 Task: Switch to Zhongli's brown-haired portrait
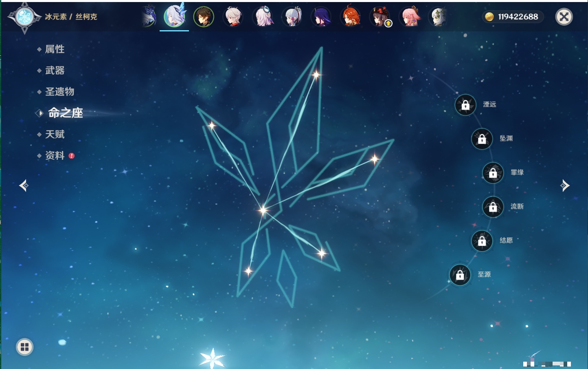coord(204,17)
